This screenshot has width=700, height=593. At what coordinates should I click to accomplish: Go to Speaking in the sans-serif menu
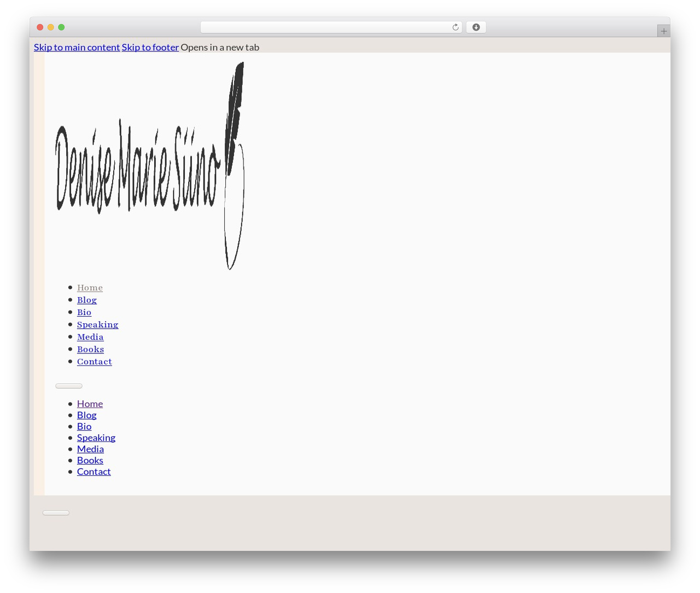(x=96, y=438)
